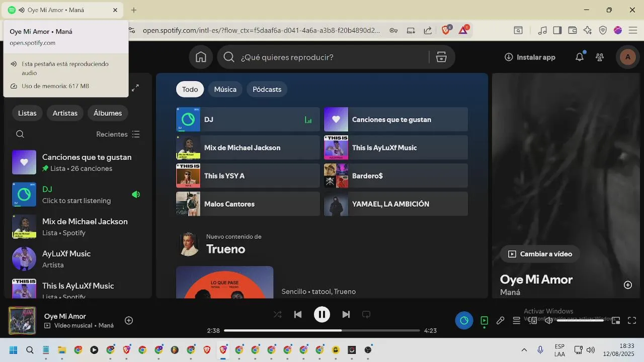Enter full screen mode in player

pyautogui.click(x=632, y=320)
